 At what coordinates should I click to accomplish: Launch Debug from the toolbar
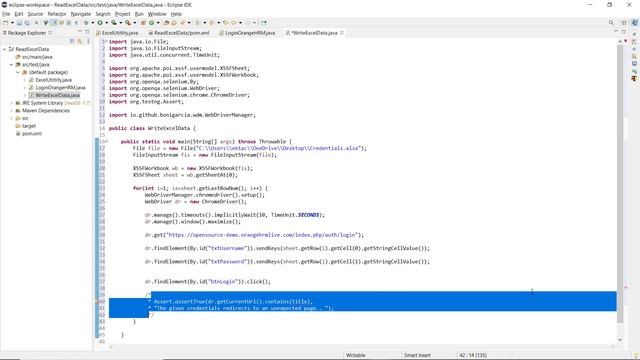pyautogui.click(x=86, y=23)
